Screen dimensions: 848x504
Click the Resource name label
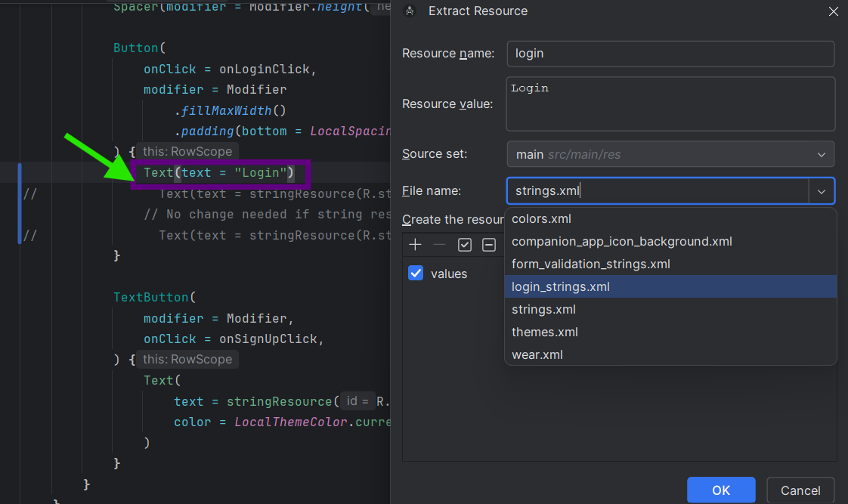[448, 54]
